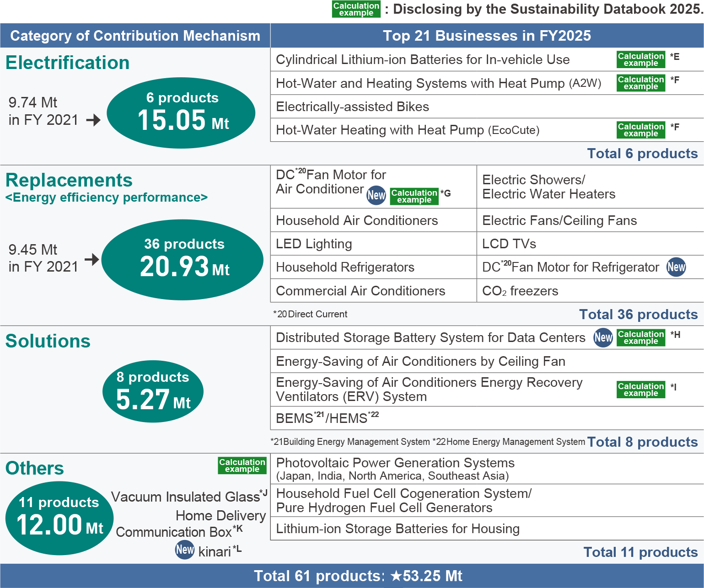704x588 pixels.
Task: Select the Top 21 Businesses in FY2025 header
Action: click(x=487, y=36)
